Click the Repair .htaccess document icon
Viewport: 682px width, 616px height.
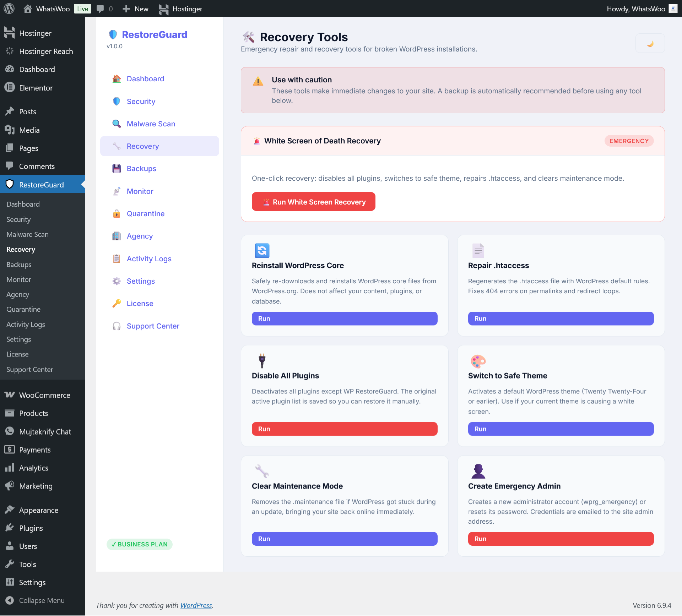[478, 251]
